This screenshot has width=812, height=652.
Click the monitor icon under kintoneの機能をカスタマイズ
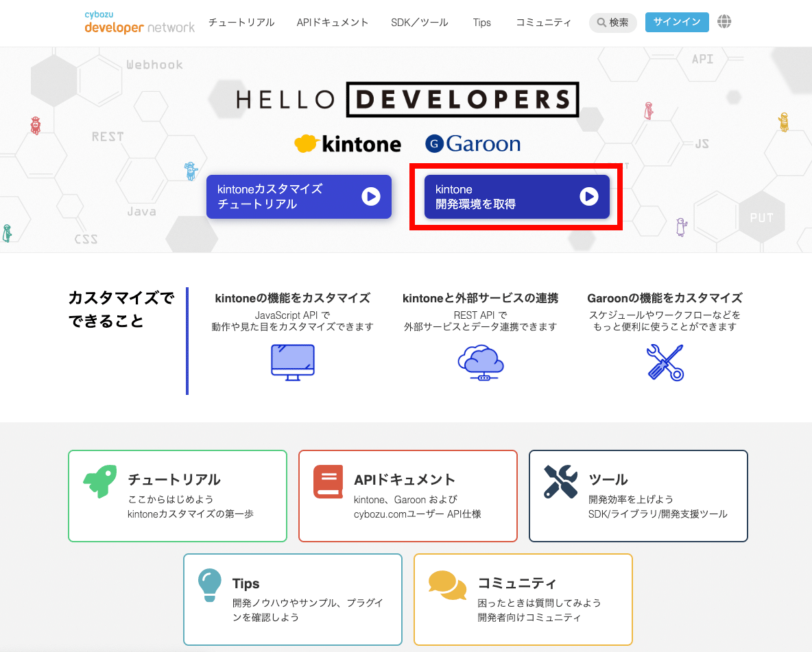293,363
